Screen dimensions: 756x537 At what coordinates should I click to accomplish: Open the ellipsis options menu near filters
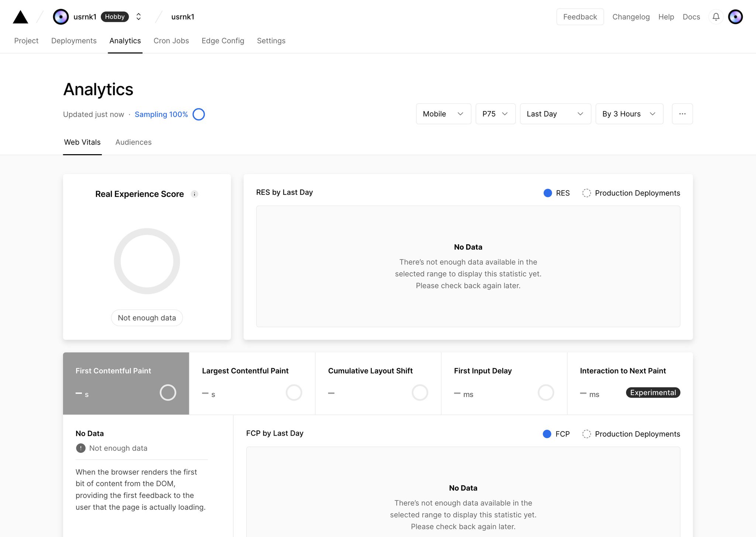pos(682,114)
